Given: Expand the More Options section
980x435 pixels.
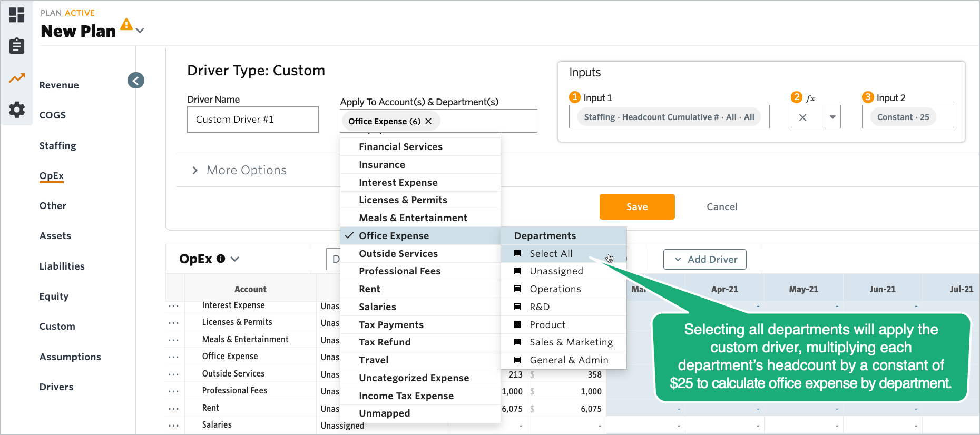Looking at the screenshot, I should click(x=195, y=170).
